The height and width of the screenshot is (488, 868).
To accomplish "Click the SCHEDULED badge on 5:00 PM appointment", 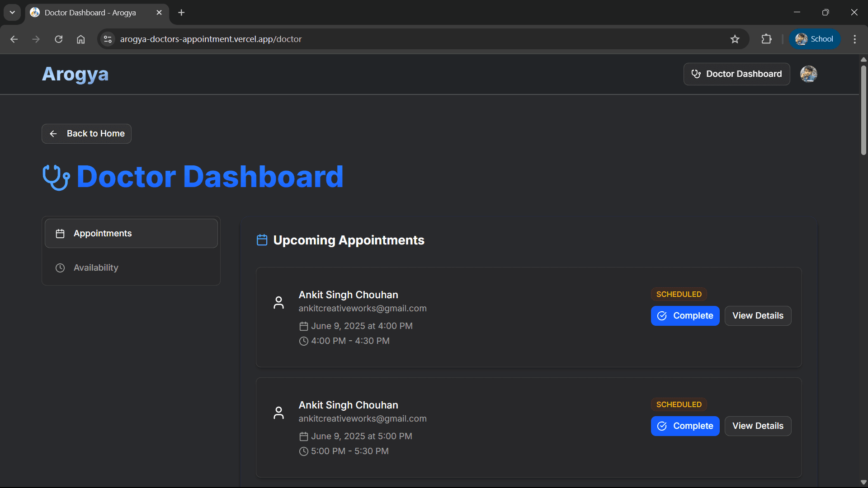I will coord(679,405).
